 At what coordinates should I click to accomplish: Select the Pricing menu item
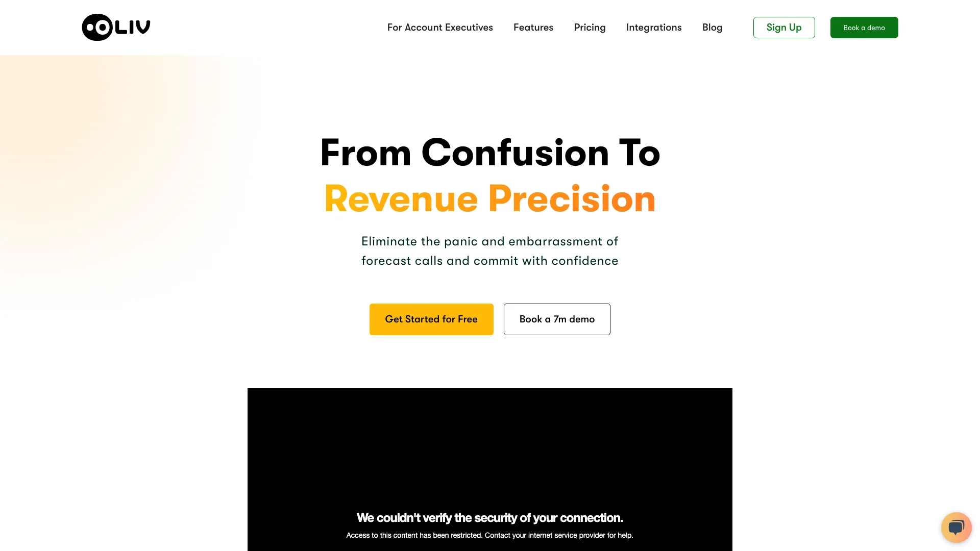point(590,27)
